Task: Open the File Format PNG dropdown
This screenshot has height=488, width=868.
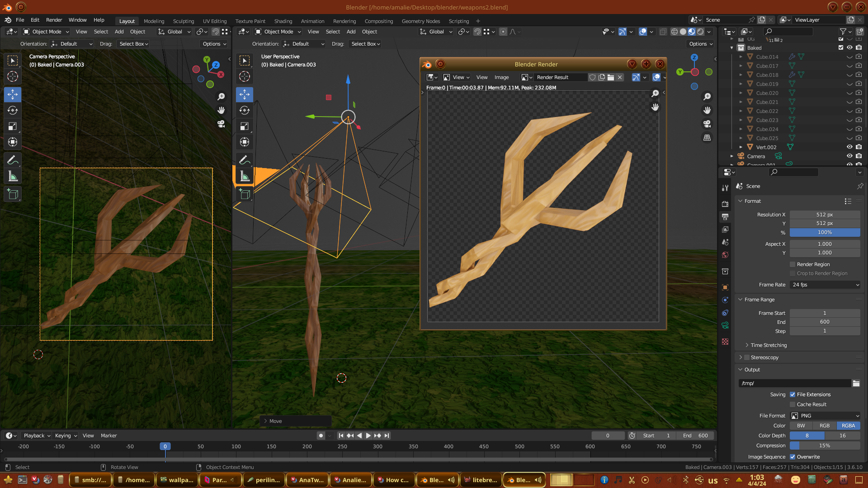Action: tap(825, 416)
